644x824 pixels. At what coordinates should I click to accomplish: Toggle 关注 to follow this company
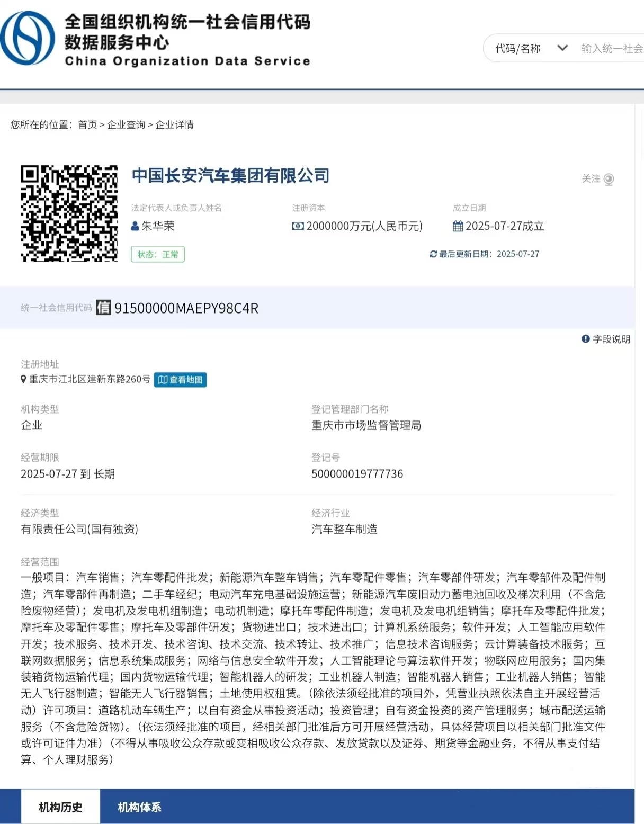[x=598, y=179]
